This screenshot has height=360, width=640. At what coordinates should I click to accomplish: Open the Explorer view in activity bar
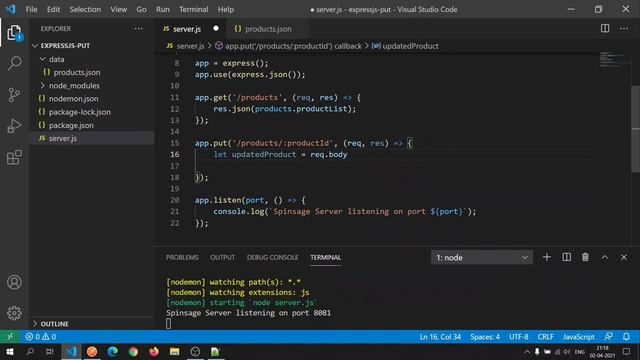(14, 33)
